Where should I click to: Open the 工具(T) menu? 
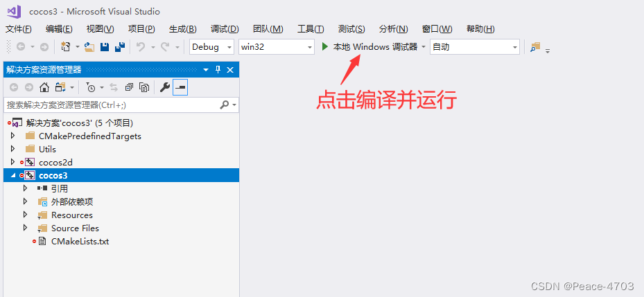pyautogui.click(x=311, y=29)
